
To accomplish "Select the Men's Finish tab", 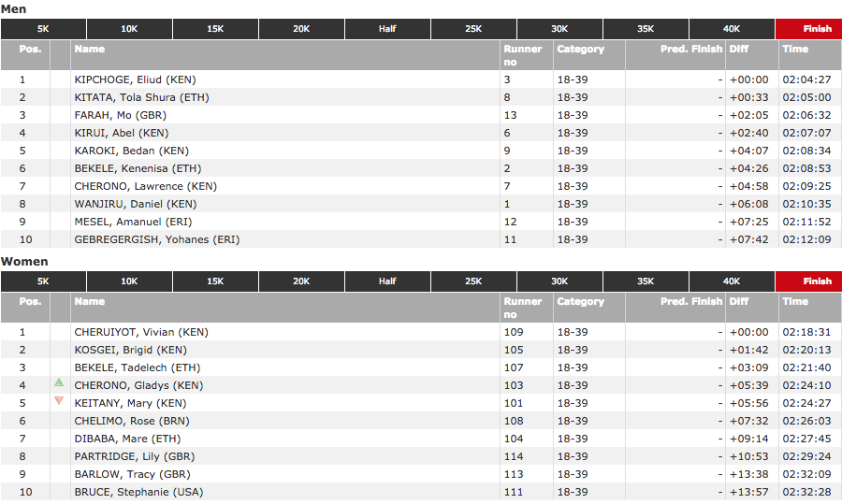I will 817,29.
